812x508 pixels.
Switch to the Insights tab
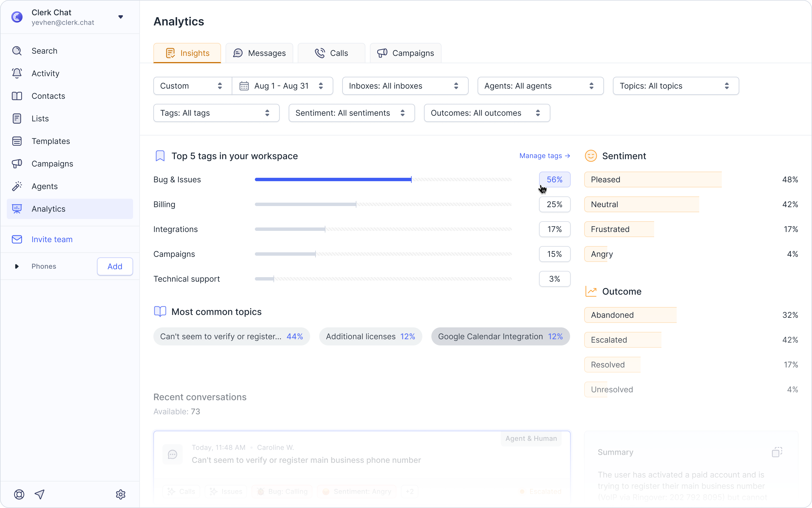(x=187, y=53)
